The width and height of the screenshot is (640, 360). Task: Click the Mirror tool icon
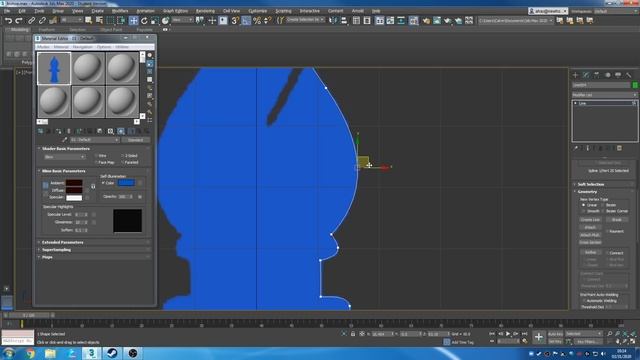pyautogui.click(x=333, y=20)
